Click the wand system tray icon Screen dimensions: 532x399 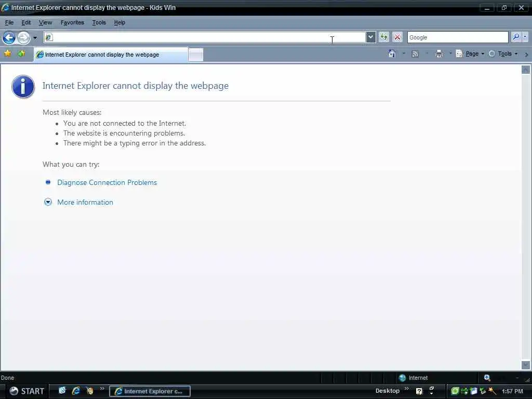point(492,391)
